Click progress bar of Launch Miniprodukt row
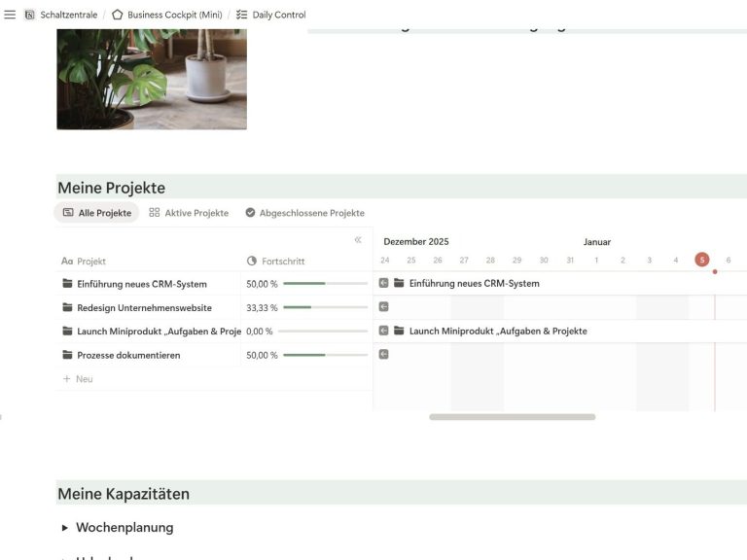Screen dimensions: 747x560 point(325,332)
